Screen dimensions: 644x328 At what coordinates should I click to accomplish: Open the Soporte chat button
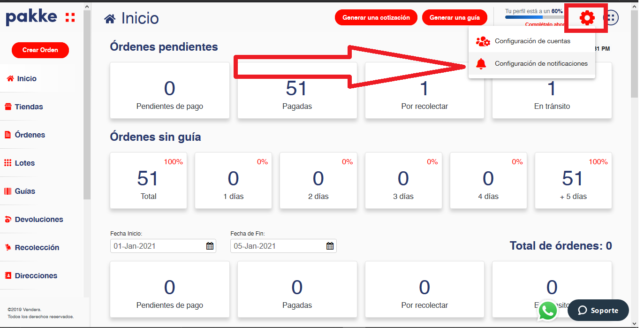click(x=598, y=310)
